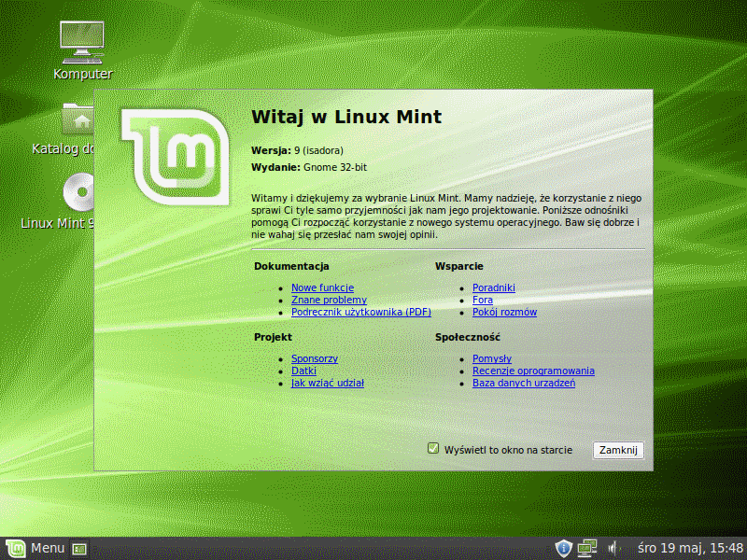Open the 'Pokój rozmów' link
747x560 pixels.
504,312
